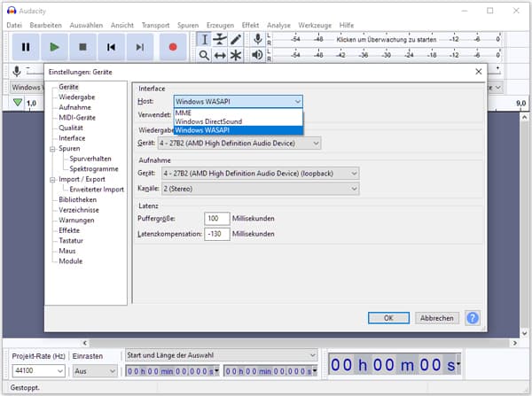Open the Hilfe menu
This screenshot has width=532, height=396.
pyautogui.click(x=347, y=26)
